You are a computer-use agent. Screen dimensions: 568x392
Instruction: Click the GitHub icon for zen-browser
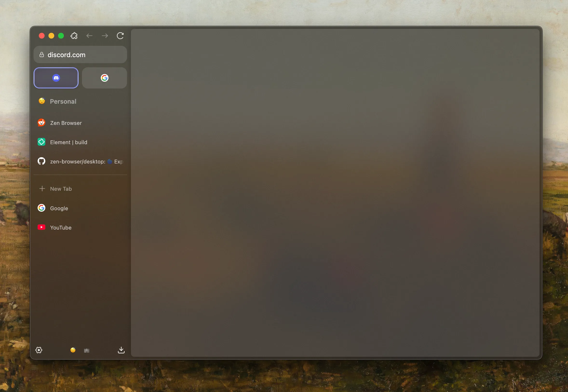[x=41, y=162]
